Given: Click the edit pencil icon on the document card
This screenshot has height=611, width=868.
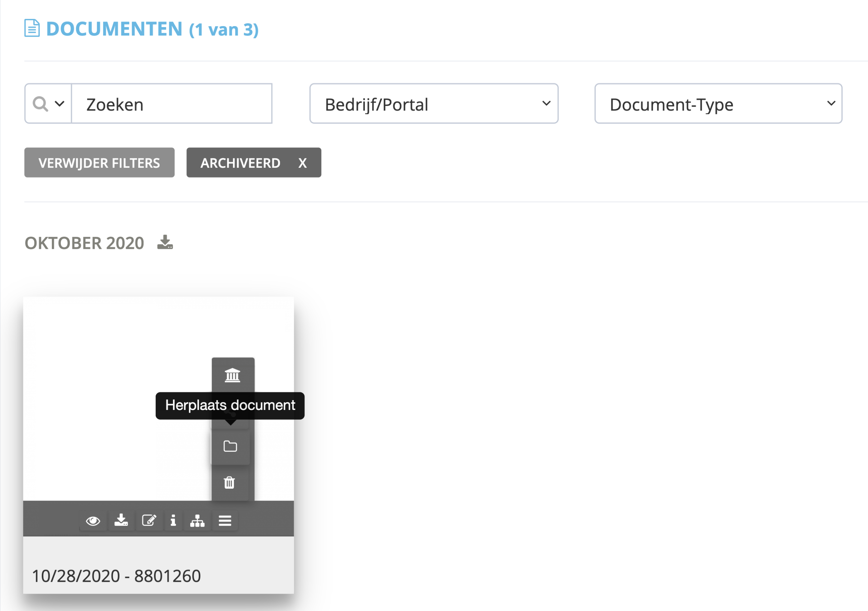Looking at the screenshot, I should coord(149,520).
